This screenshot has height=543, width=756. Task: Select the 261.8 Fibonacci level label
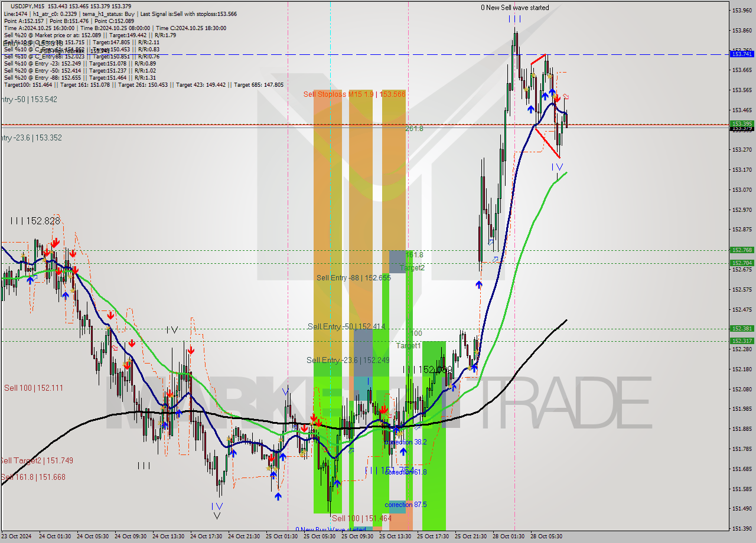414,128
